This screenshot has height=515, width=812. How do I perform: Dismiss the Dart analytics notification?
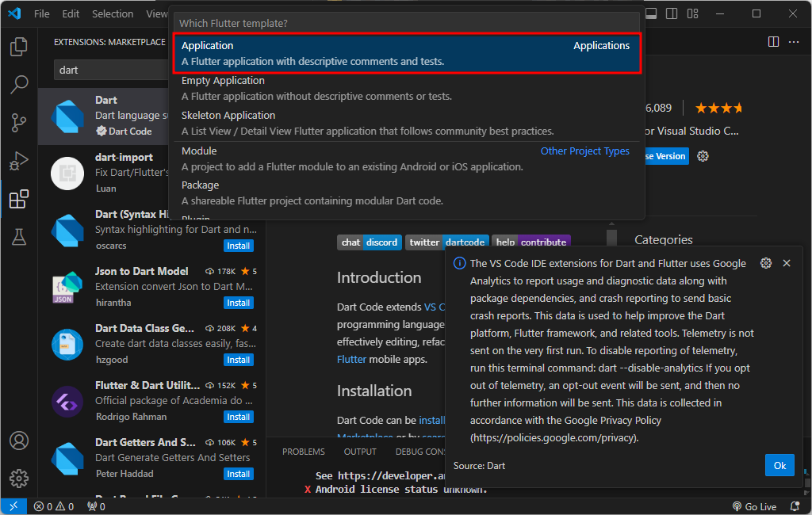coord(787,263)
